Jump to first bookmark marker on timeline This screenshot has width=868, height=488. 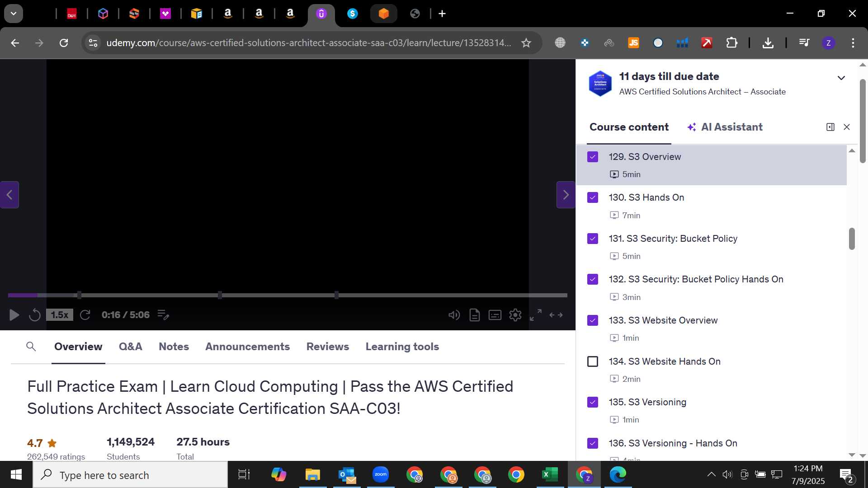coord(79,295)
